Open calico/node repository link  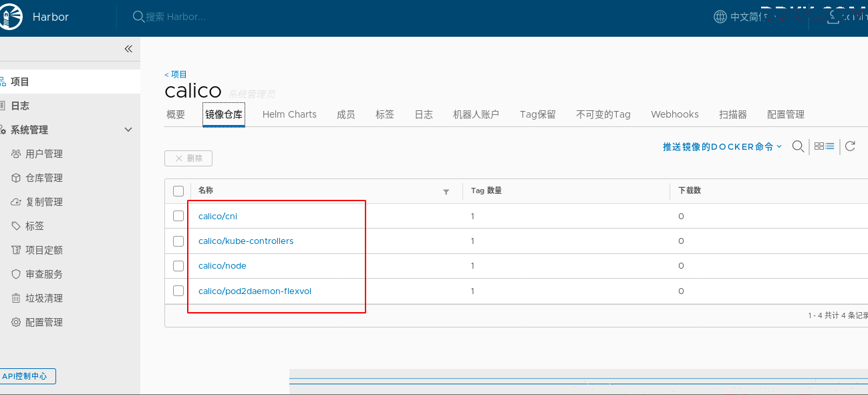tap(223, 266)
